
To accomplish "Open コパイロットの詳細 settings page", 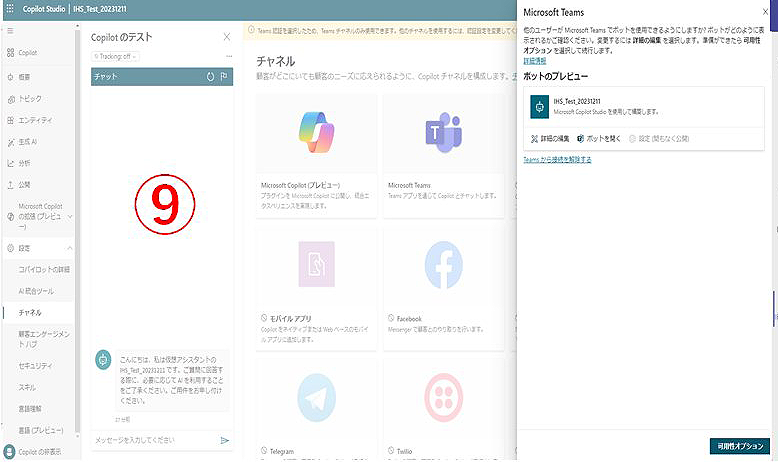I will (44, 269).
